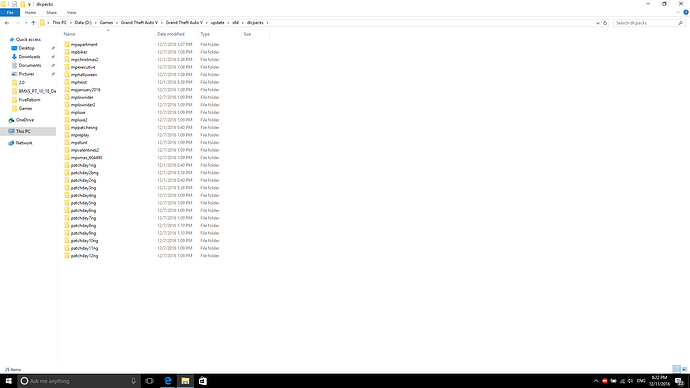The height and width of the screenshot is (388, 690).
Task: Open the mpapartment folder
Action: [84, 44]
